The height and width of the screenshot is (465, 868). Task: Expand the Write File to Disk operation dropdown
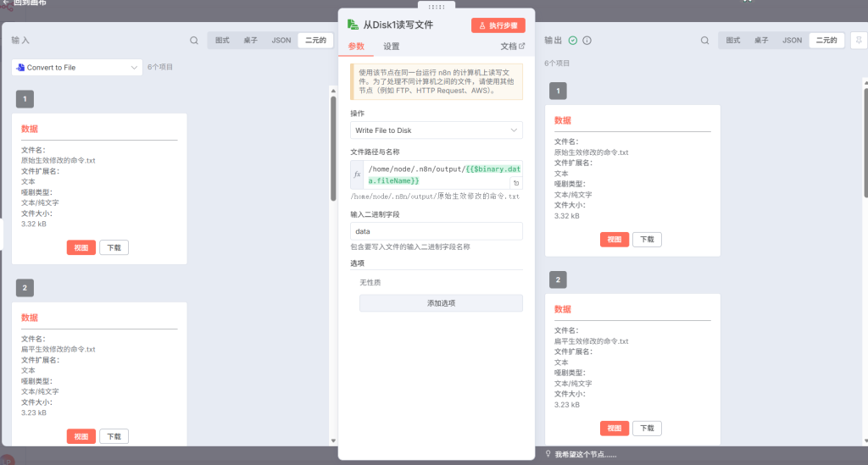point(437,130)
